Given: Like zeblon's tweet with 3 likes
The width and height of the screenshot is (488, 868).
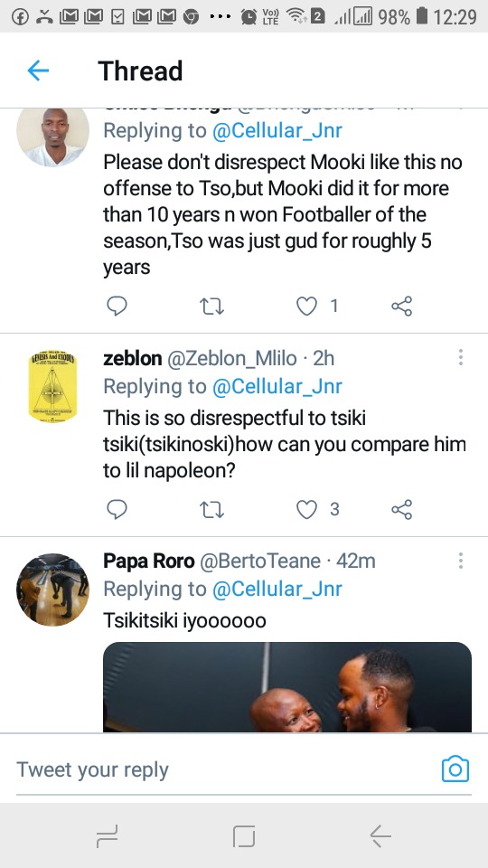Looking at the screenshot, I should tap(307, 509).
